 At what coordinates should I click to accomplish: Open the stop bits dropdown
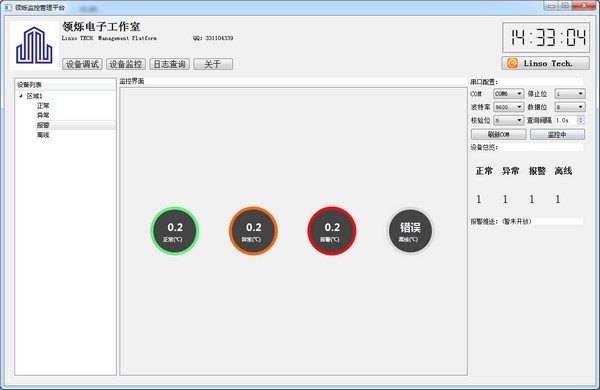(x=570, y=94)
